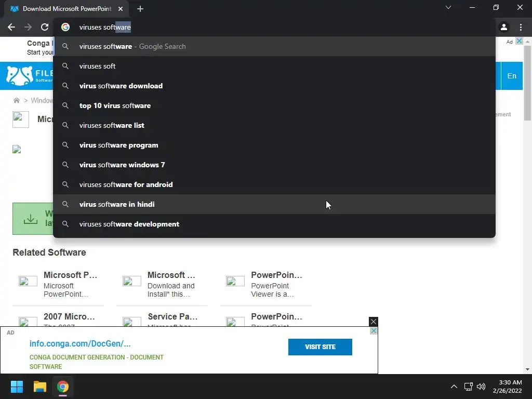532x399 pixels.
Task: Click the scrollbar down arrow
Action: pyautogui.click(x=527, y=369)
